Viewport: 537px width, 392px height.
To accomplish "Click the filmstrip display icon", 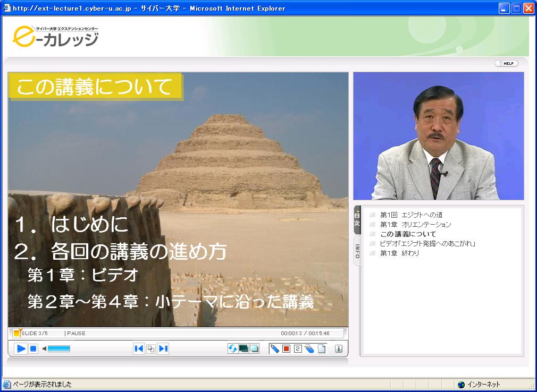I will [244, 348].
